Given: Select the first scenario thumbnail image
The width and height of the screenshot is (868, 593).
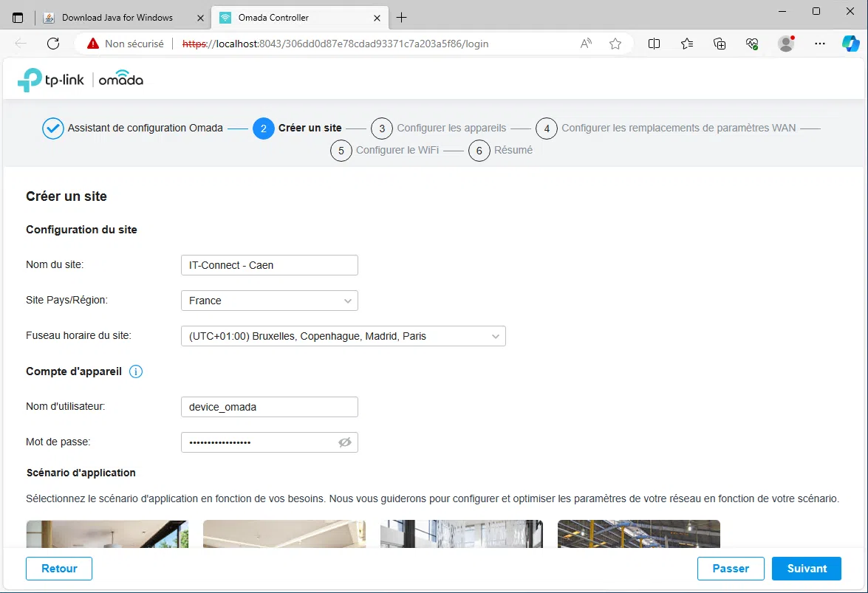Looking at the screenshot, I should (x=107, y=534).
